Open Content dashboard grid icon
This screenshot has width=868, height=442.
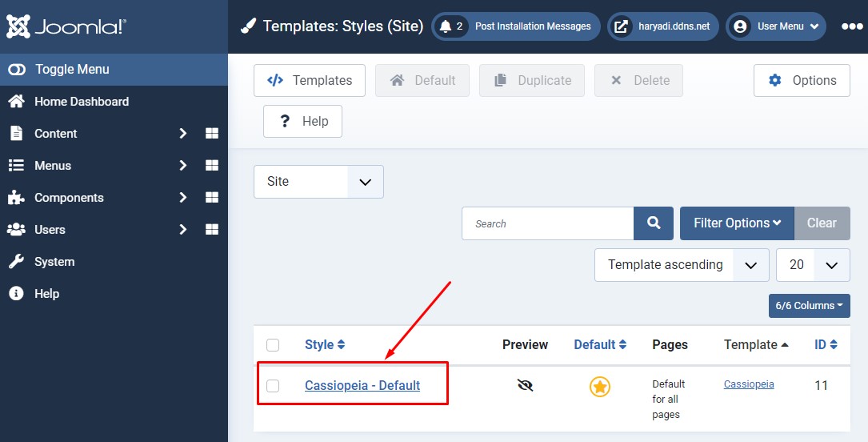pos(212,134)
